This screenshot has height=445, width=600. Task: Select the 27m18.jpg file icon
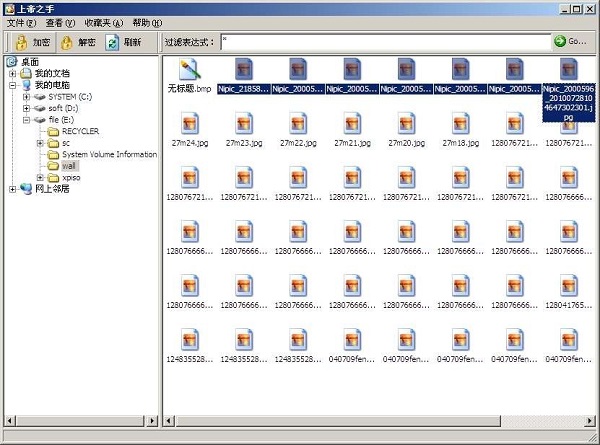click(461, 124)
